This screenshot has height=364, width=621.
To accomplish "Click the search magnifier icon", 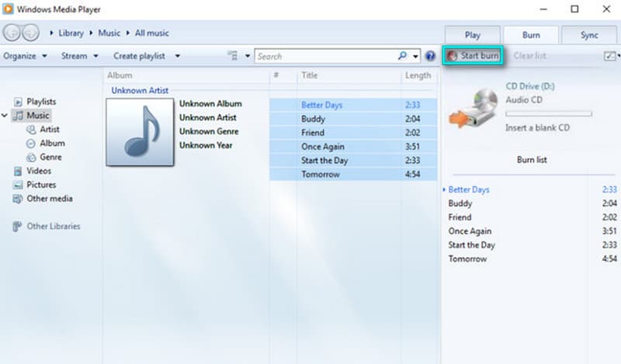I will point(402,56).
